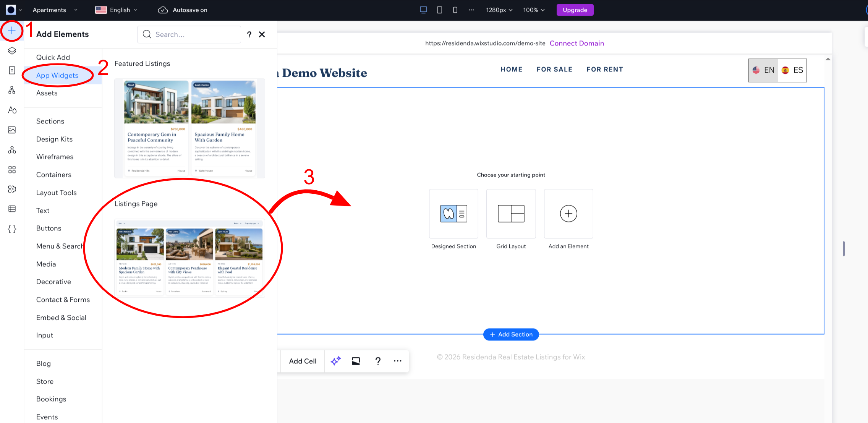This screenshot has width=868, height=423.
Task: Select App Widgets category
Action: (57, 75)
